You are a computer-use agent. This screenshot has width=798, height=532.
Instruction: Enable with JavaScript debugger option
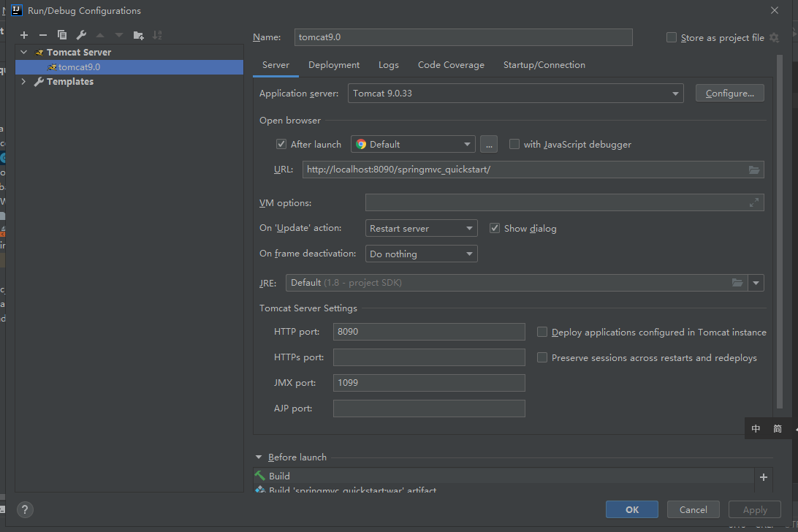[x=514, y=144]
